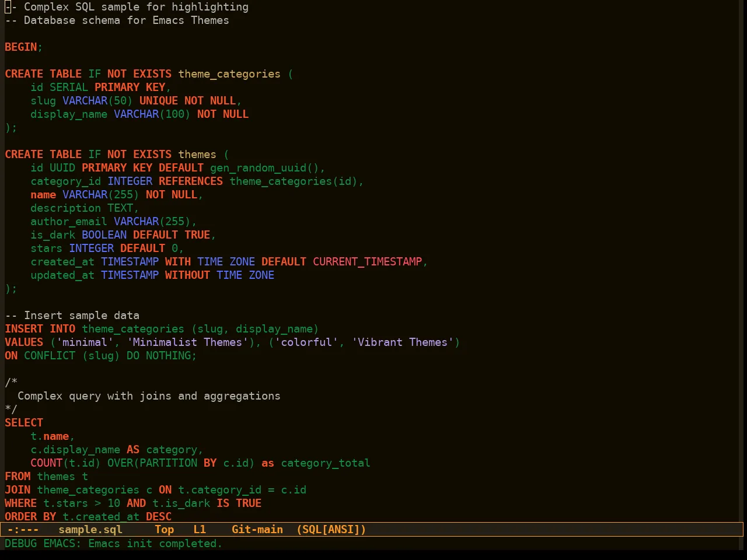Click the Git-main version control indicator
Screen dimensions: 747x560
pos(257,530)
